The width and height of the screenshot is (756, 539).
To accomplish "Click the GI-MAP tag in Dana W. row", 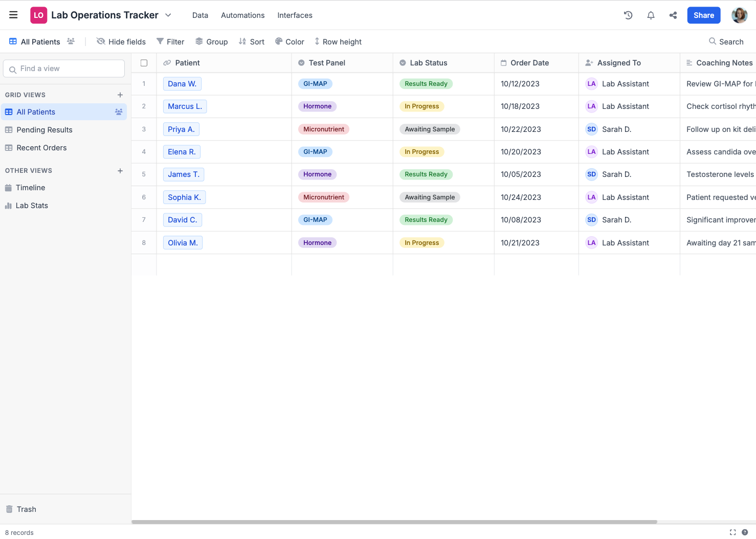I will point(315,84).
